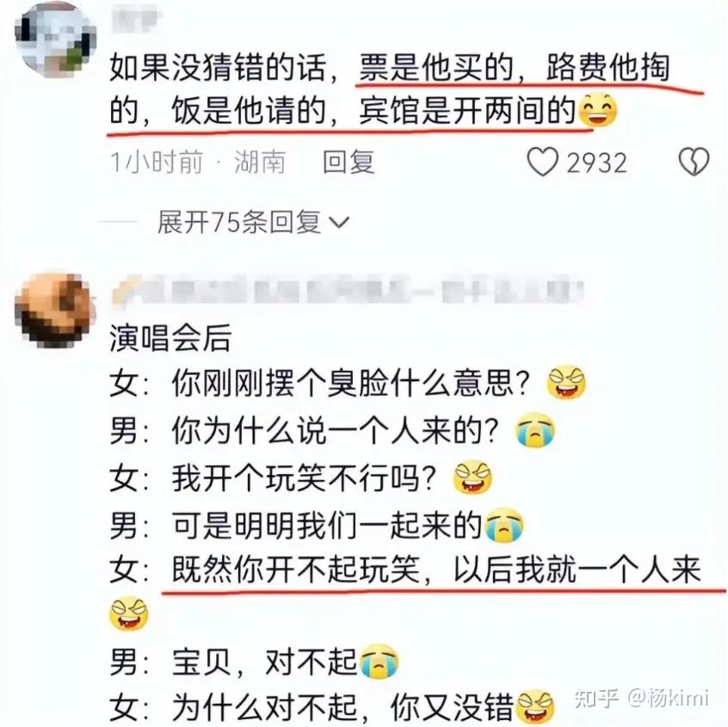Expand 展开75条回复 replies
The height and width of the screenshot is (727, 728).
253,222
